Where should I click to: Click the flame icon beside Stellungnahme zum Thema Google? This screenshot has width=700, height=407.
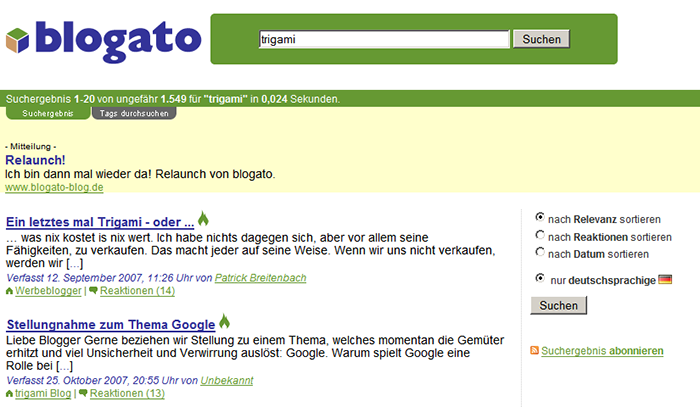coord(224,321)
